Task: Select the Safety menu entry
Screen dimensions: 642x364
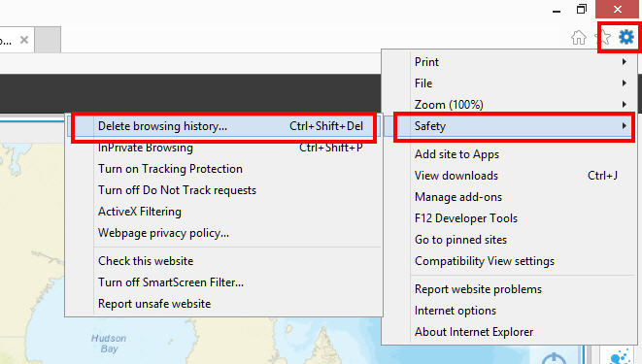Action: pos(509,126)
